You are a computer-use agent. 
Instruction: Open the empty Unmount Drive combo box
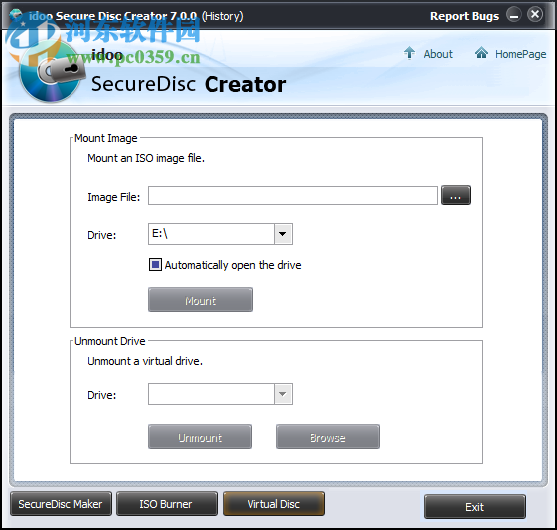(x=220, y=394)
